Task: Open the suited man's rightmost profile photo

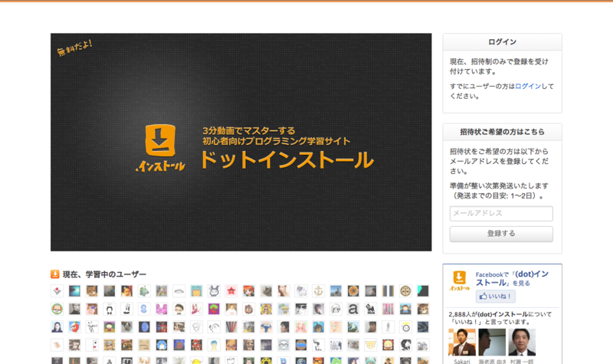Action: tap(522, 342)
